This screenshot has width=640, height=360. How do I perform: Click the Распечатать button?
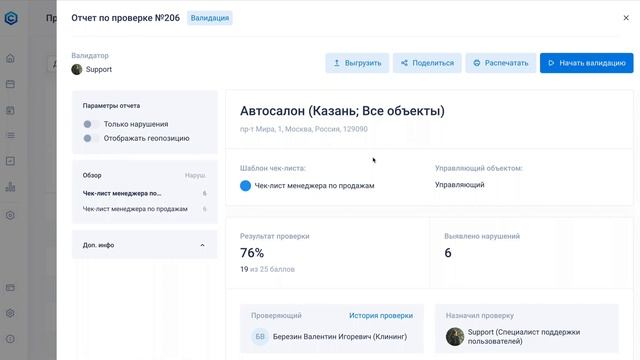pos(500,63)
